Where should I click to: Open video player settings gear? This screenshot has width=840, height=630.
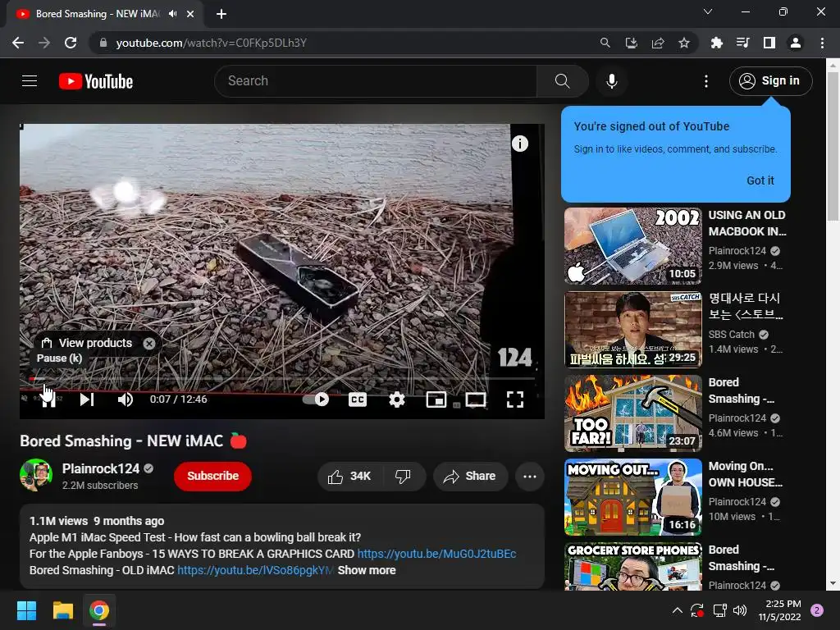(396, 399)
